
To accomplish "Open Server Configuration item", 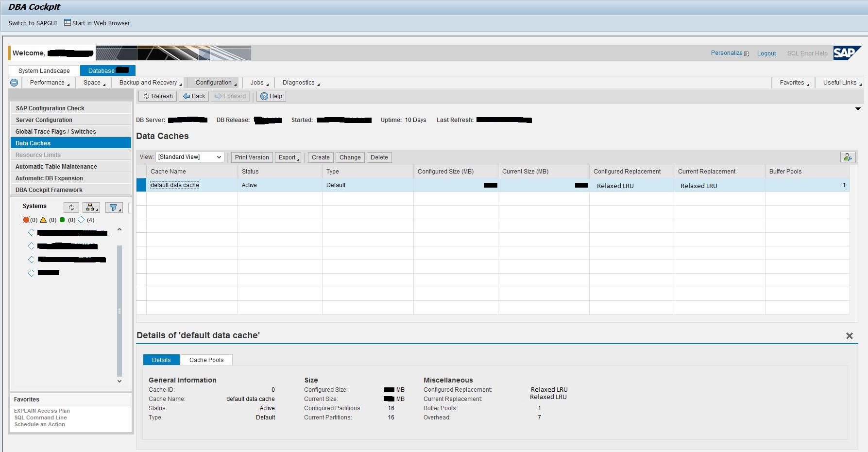I will [x=71, y=120].
